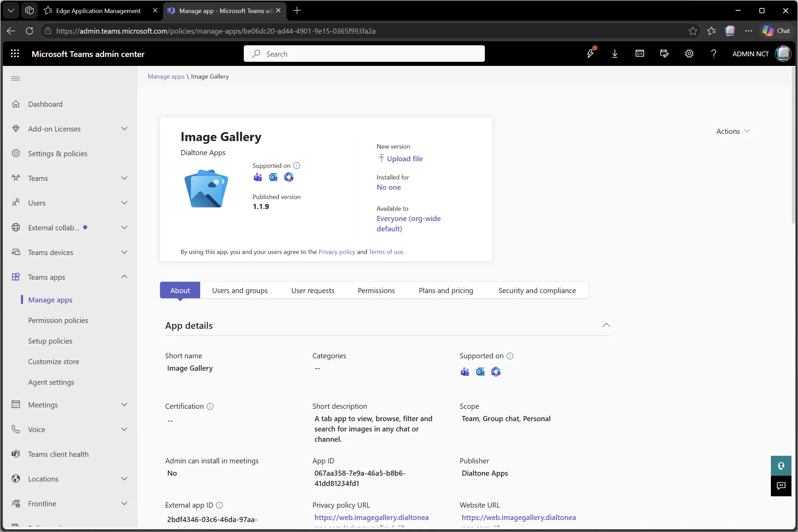
Task: Collapse Teams apps chevron
Action: [124, 277]
